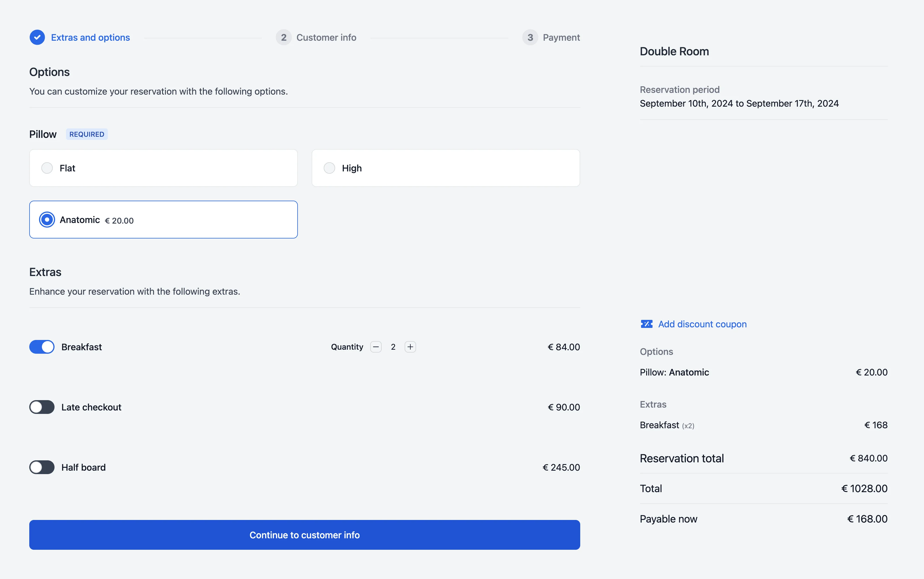
Task: Increase Breakfast quantity with the plus icon
Action: pyautogui.click(x=410, y=347)
